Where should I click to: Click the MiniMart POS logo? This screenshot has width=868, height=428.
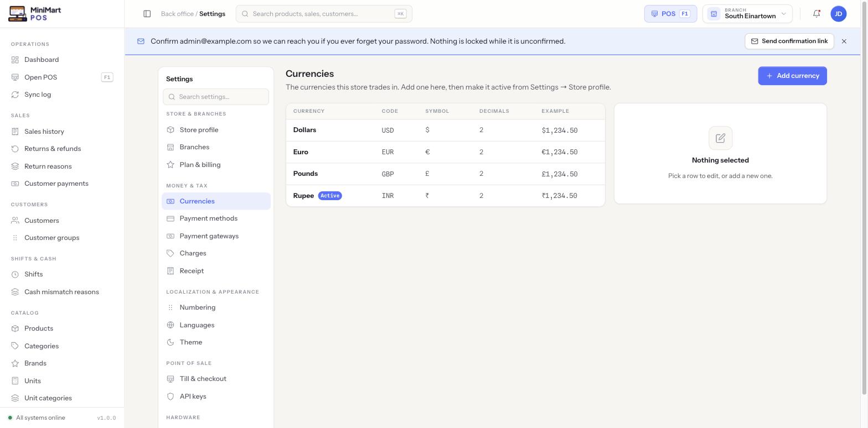(35, 14)
